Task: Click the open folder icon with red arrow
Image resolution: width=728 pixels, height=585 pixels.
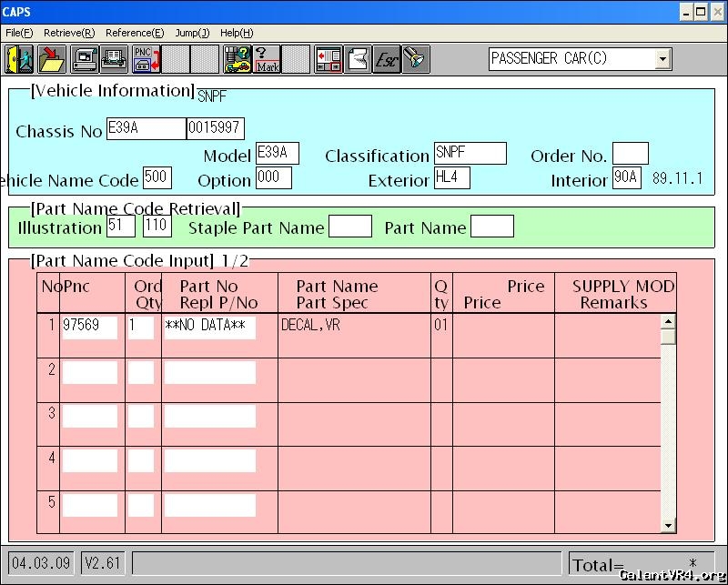Action: 52,59
